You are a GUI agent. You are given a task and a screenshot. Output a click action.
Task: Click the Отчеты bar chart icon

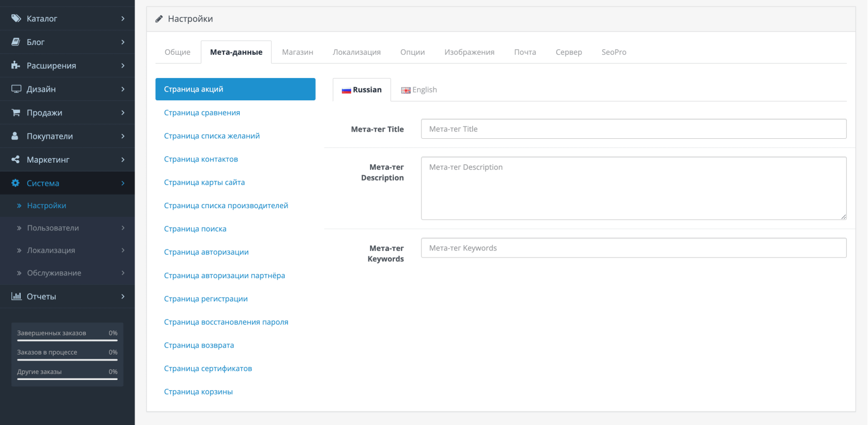click(x=16, y=296)
